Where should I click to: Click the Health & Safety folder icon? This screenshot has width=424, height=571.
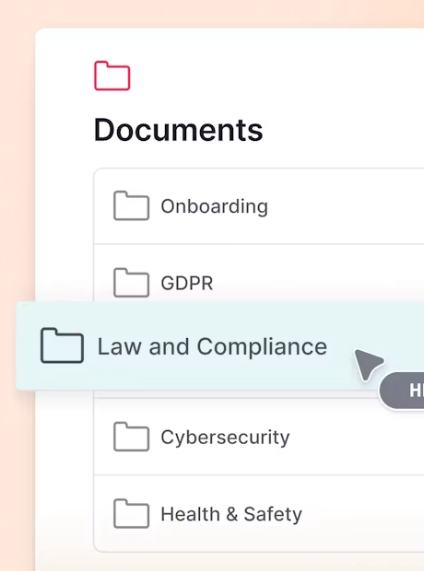tap(131, 513)
